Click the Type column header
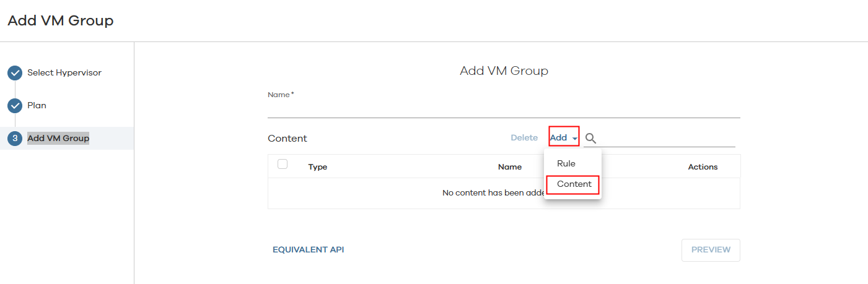Viewport: 868px width, 284px height. point(318,167)
